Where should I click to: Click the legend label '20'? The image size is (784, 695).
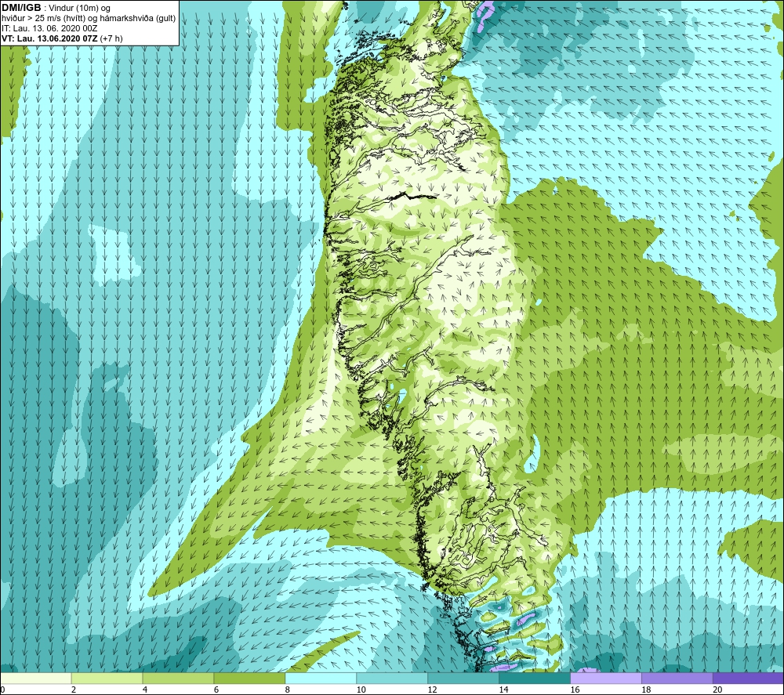(717, 690)
